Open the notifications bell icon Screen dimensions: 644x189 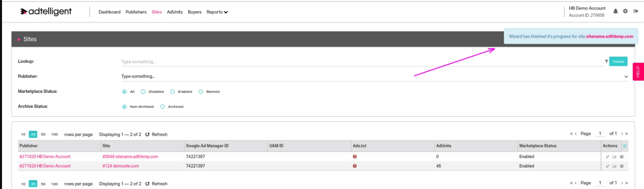(616, 11)
